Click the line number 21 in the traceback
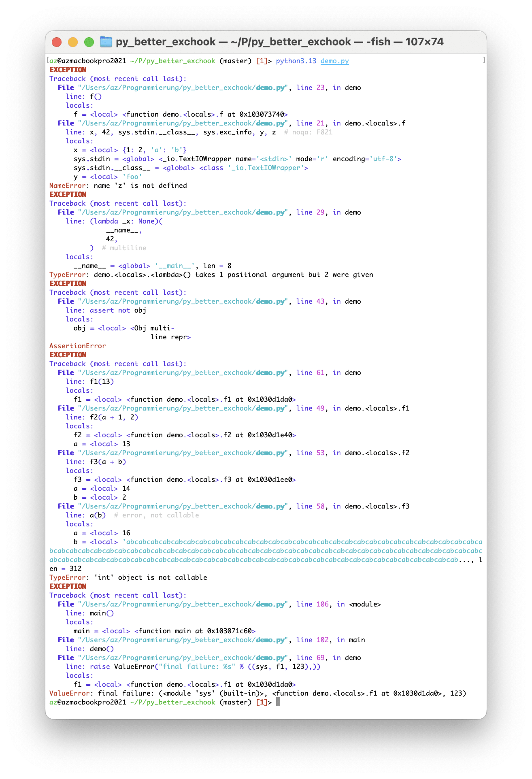The height and width of the screenshot is (779, 532). 320,123
